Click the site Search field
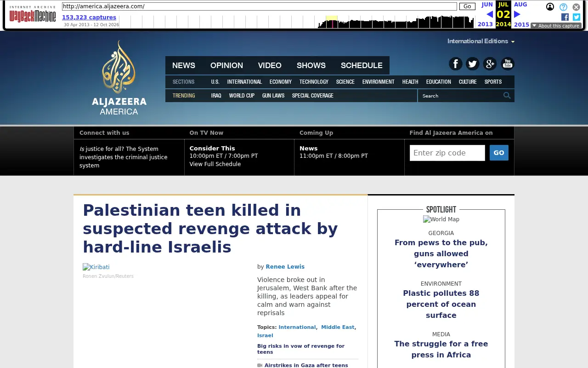 click(460, 96)
